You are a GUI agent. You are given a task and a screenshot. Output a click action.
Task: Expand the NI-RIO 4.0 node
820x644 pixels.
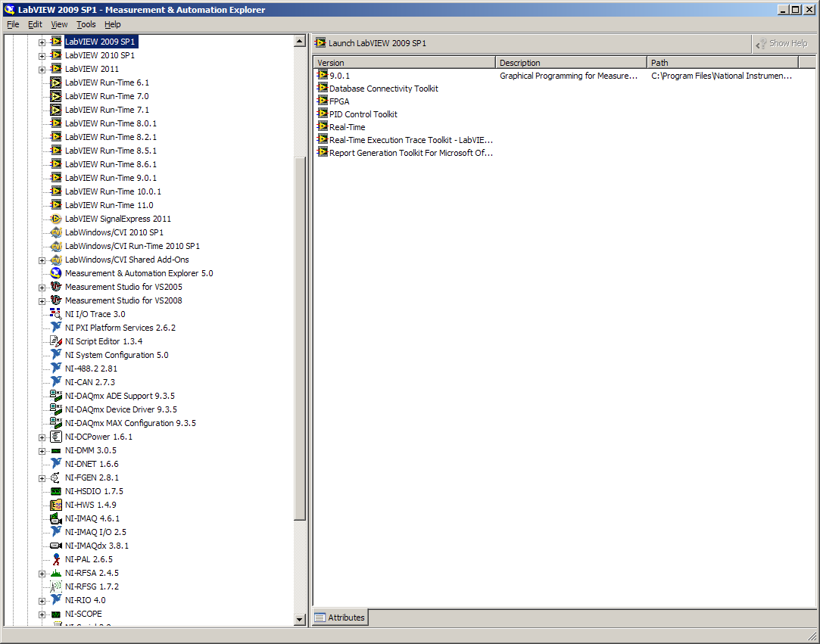(42, 601)
